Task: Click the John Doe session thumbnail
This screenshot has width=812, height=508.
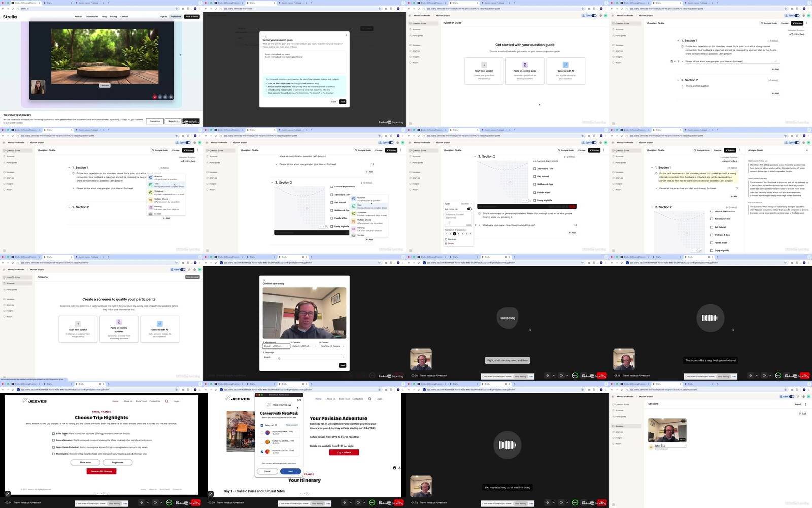Action: tap(667, 430)
